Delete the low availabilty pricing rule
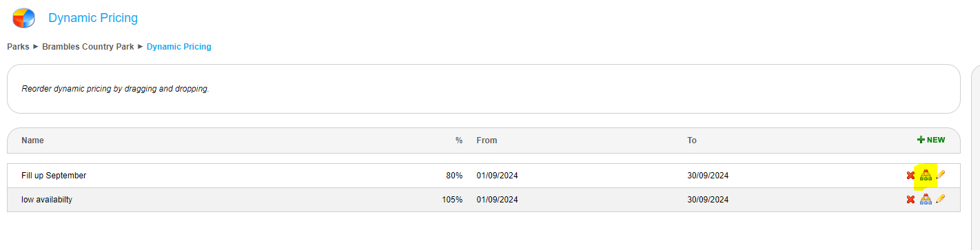 point(910,200)
